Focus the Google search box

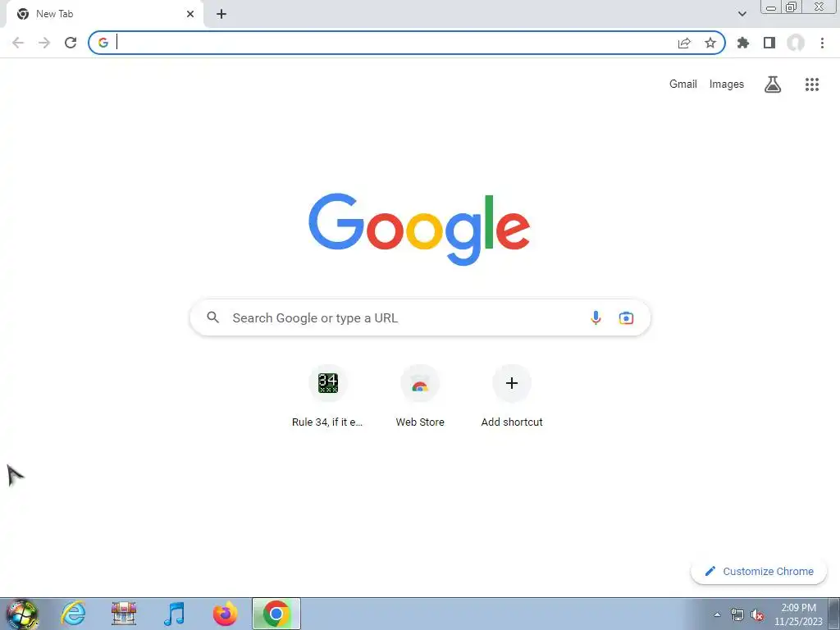[x=420, y=317]
